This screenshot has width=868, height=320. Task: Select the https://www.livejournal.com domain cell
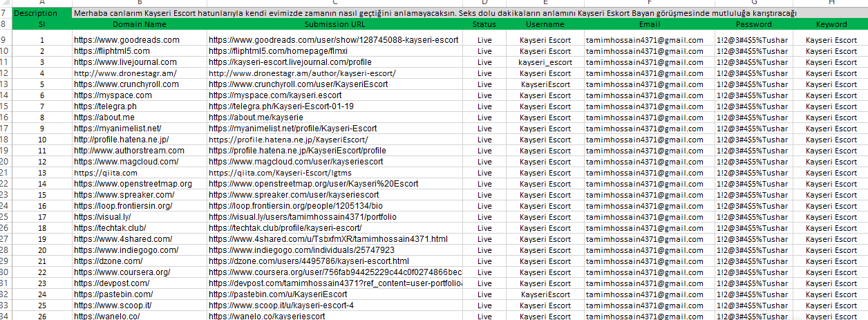pos(140,62)
